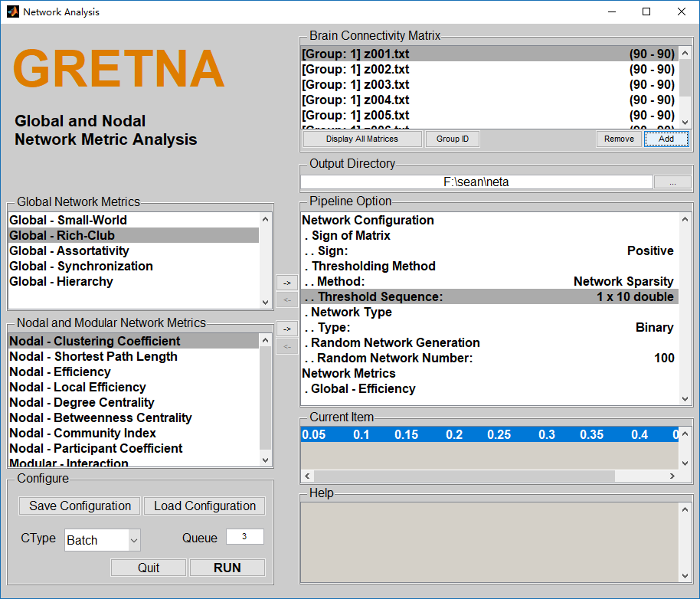Remove nodal metric with the lower left-arrow button
The height and width of the screenshot is (599, 700).
pos(287,346)
